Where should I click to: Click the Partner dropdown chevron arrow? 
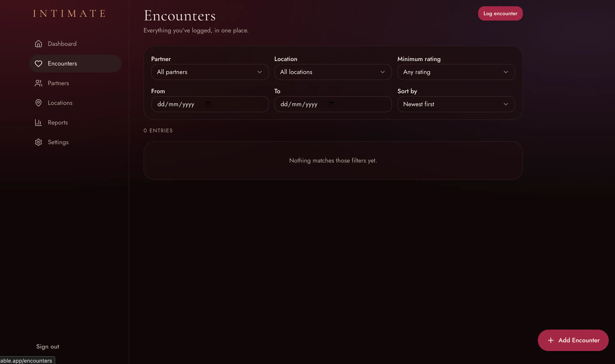[x=260, y=72]
